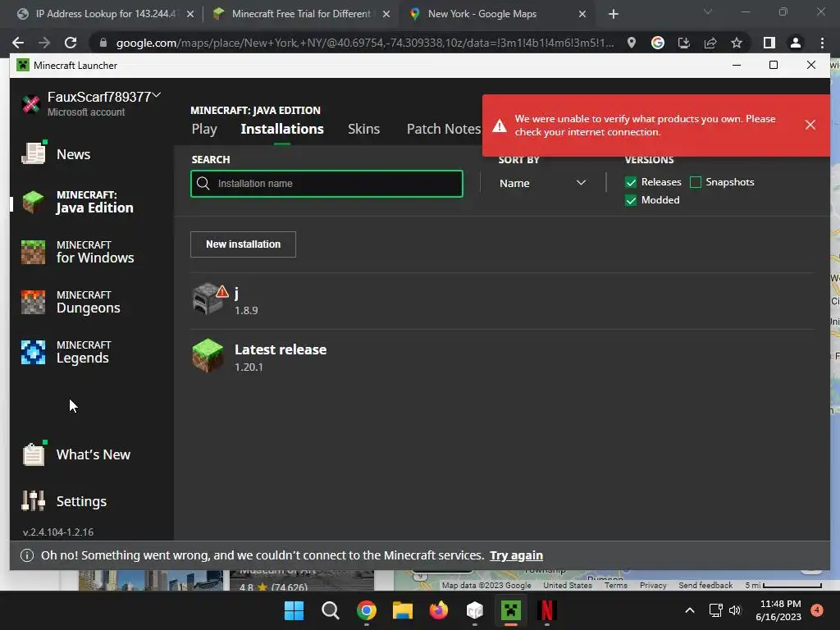Open the Minecraft for Windows dirt block icon
The height and width of the screenshot is (630, 840).
[33, 253]
